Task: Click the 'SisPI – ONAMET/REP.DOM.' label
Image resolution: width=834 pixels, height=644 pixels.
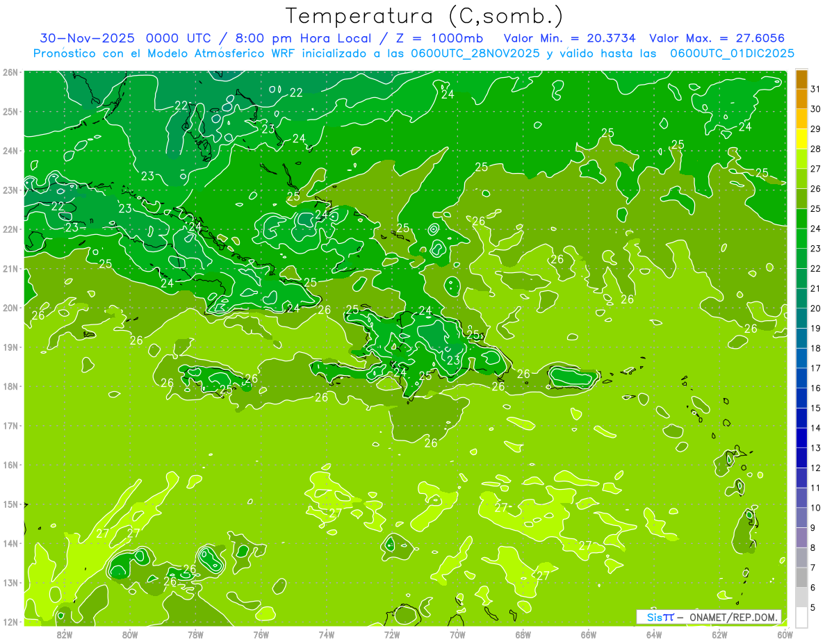Action: [x=709, y=617]
